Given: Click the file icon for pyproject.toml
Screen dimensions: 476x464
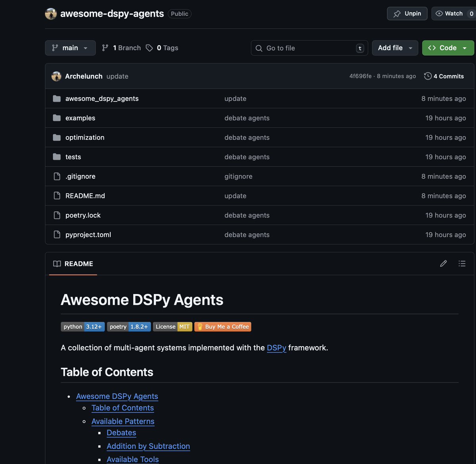Looking at the screenshot, I should tap(57, 235).
